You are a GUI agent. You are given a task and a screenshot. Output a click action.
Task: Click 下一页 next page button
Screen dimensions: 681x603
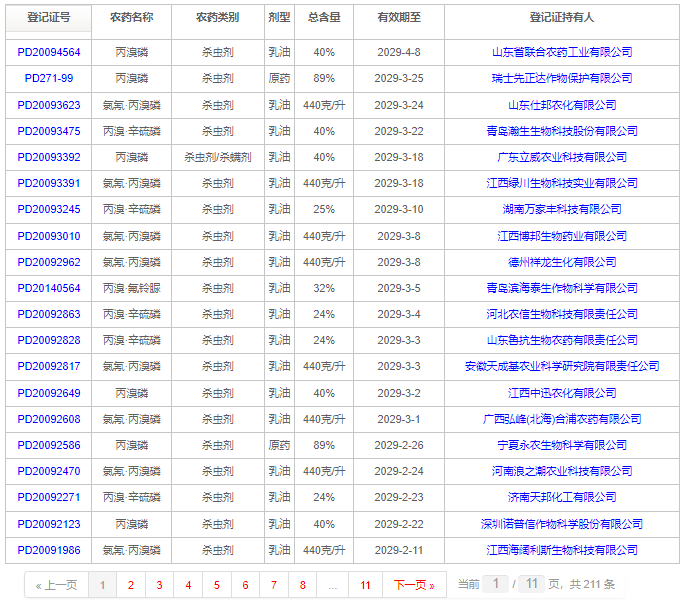(414, 585)
